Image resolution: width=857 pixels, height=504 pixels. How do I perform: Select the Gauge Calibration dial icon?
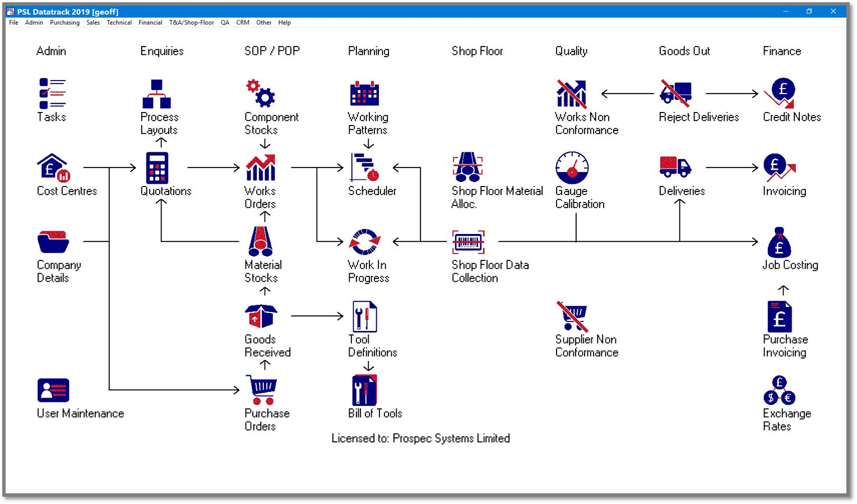[572, 167]
